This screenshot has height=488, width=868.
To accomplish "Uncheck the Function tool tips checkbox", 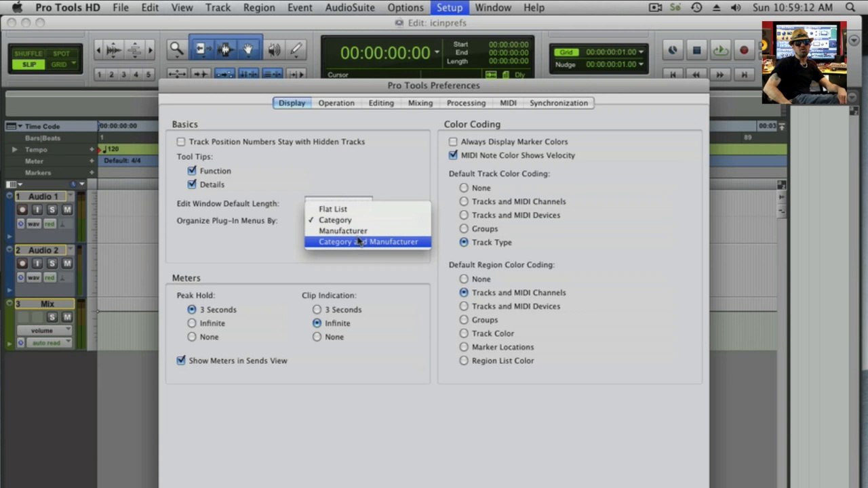I will (192, 171).
